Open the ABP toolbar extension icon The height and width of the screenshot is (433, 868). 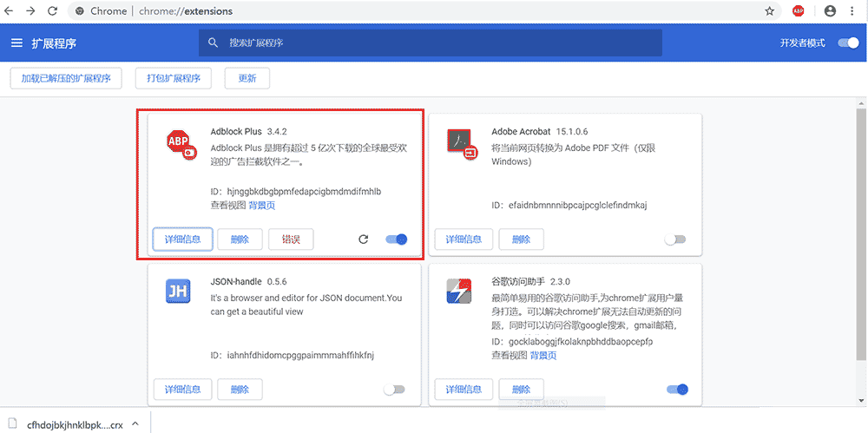[799, 11]
